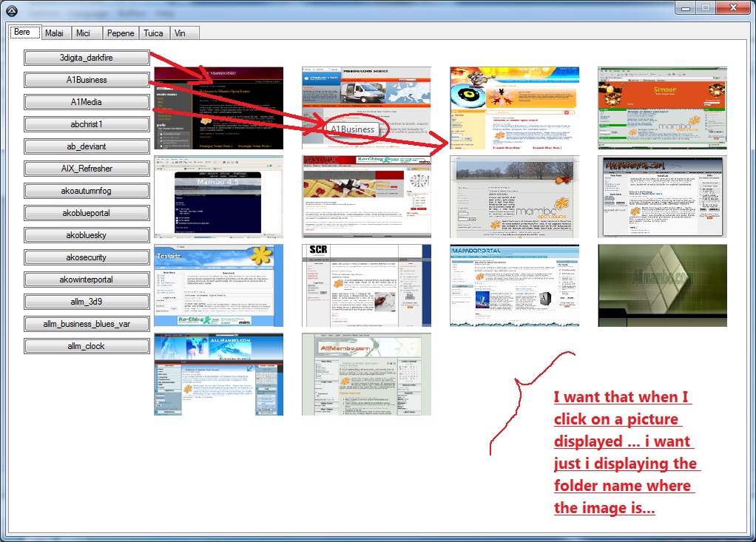
Task: Choose the abchrist1 button
Action: [87, 124]
